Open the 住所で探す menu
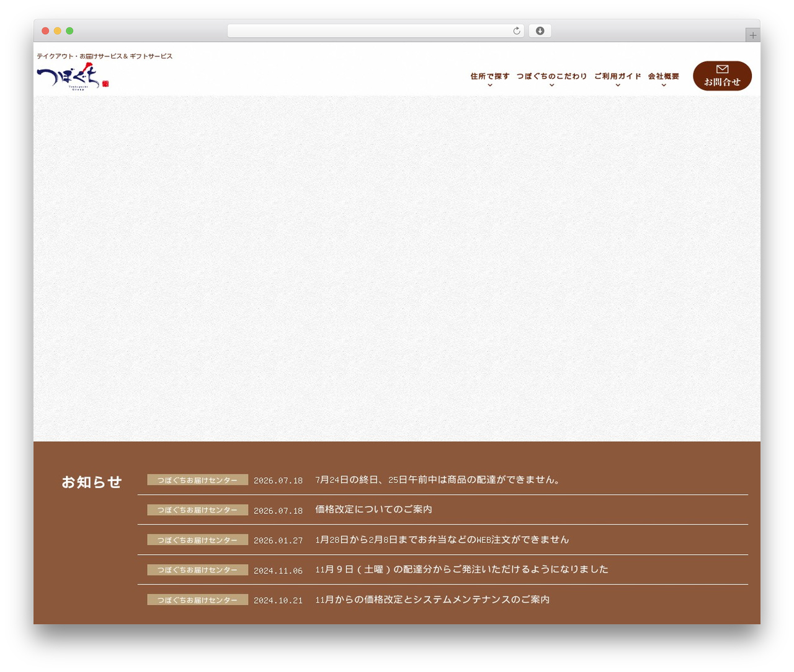794x672 pixels. (489, 76)
